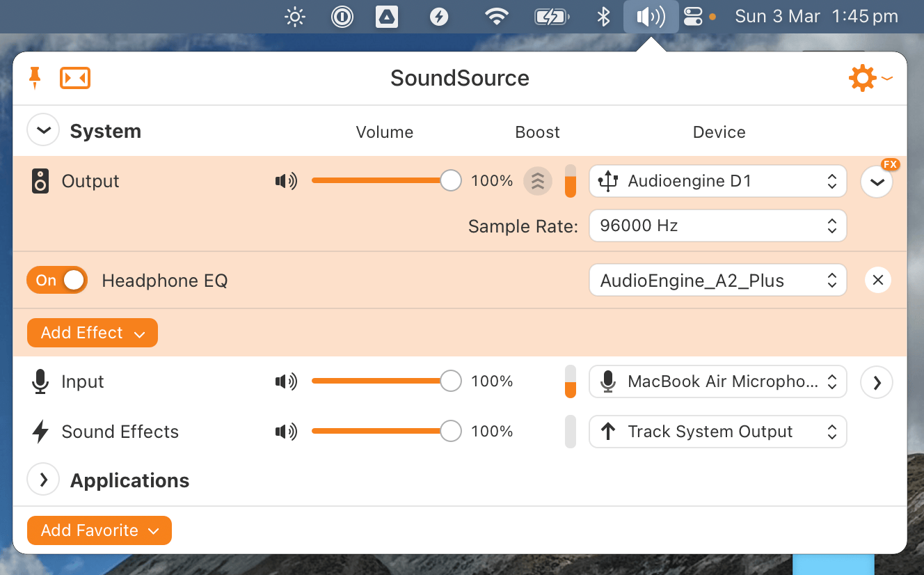
Task: Click the SoundSource title text
Action: [x=460, y=78]
